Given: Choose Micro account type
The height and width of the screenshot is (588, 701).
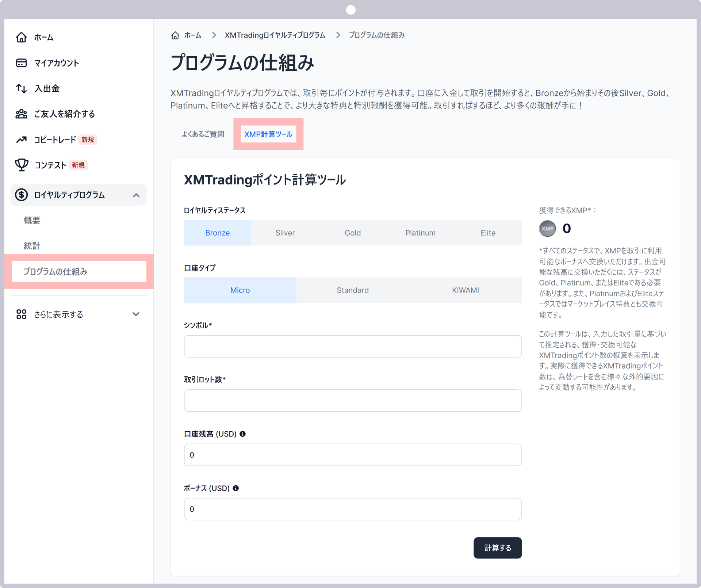Looking at the screenshot, I should click(240, 290).
